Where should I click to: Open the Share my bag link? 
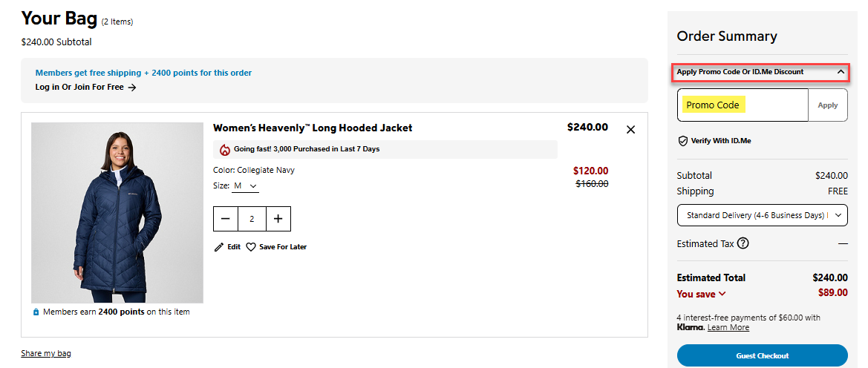[x=46, y=353]
